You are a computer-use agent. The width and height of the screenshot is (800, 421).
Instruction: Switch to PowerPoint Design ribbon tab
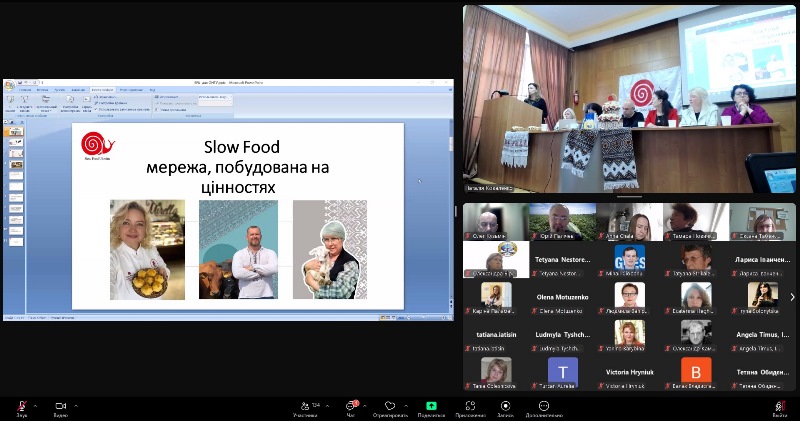pos(60,90)
